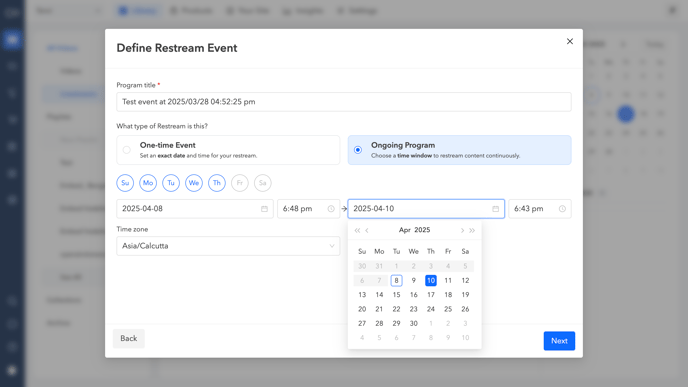
Task: Open the start time 6:48 pm field
Action: (x=308, y=209)
